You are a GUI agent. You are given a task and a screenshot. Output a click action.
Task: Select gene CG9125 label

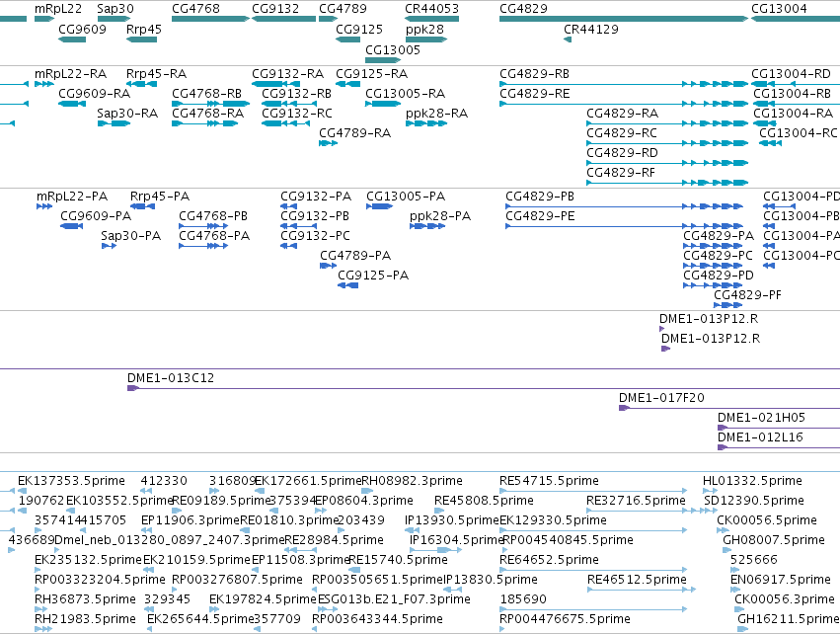(359, 30)
